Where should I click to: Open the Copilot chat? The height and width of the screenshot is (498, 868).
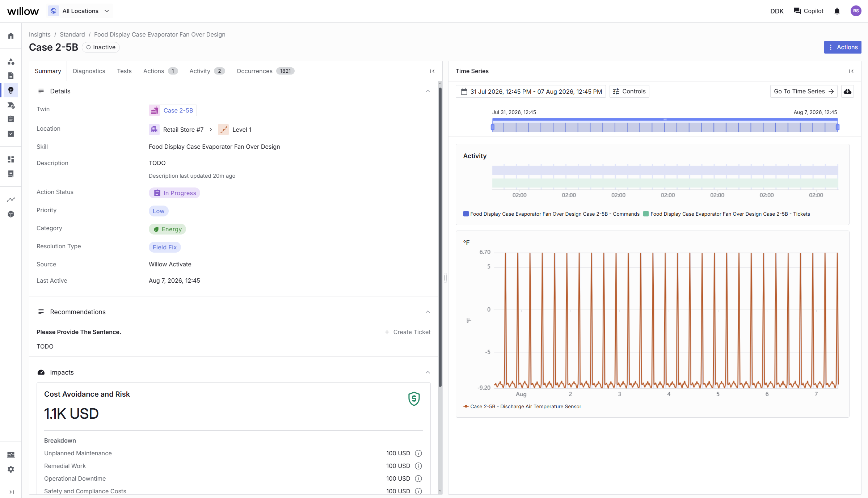pyautogui.click(x=808, y=11)
